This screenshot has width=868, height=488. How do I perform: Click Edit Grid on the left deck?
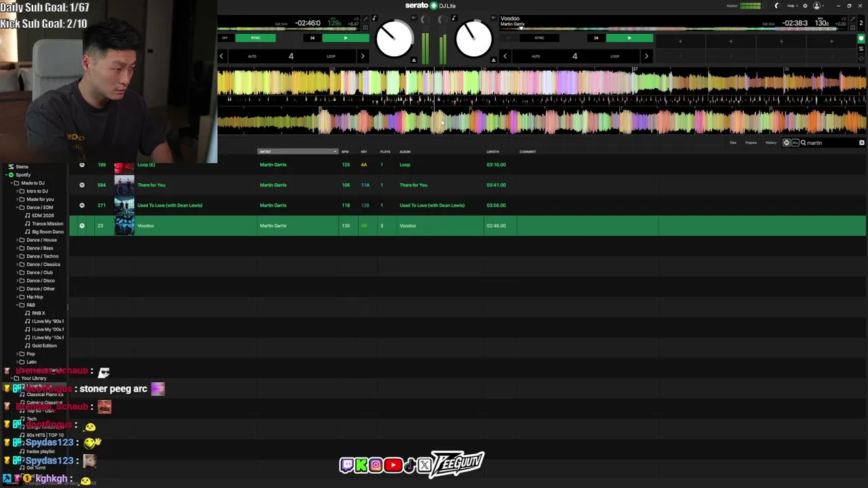pyautogui.click(x=281, y=24)
